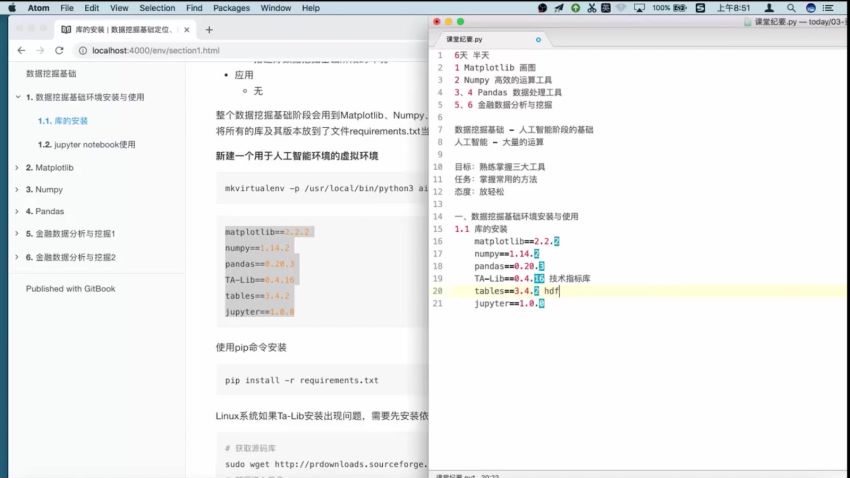The height and width of the screenshot is (478, 850).
Task: Open the Atom application menu
Action: click(38, 8)
